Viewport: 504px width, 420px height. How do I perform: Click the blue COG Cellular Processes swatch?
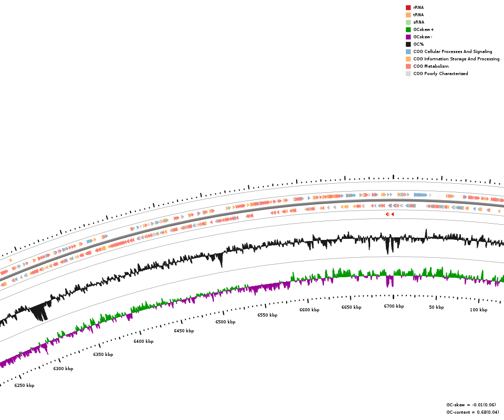tap(408, 52)
